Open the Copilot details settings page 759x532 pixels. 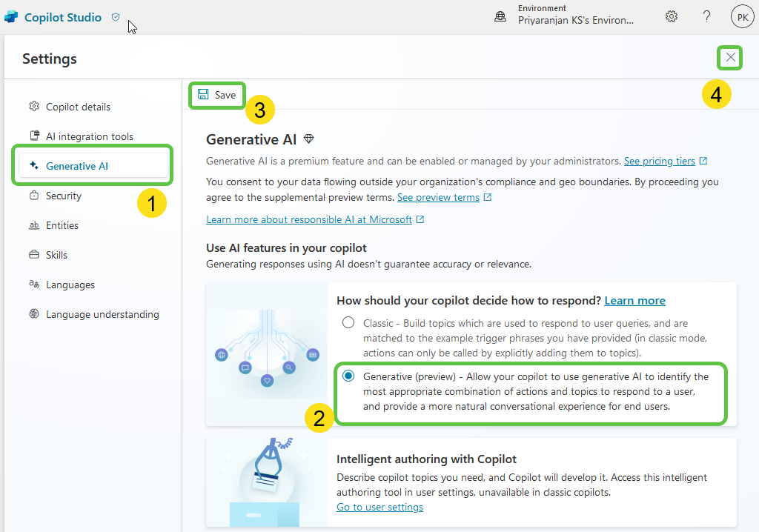click(78, 106)
